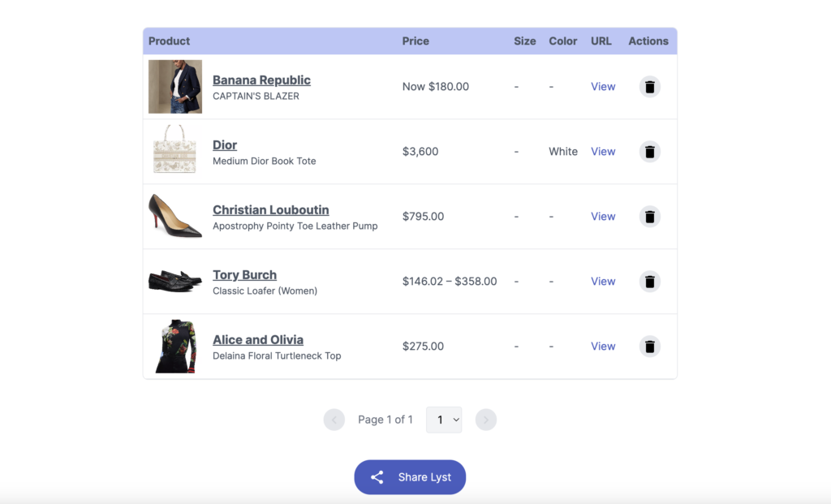Go to the previous page arrow

334,420
